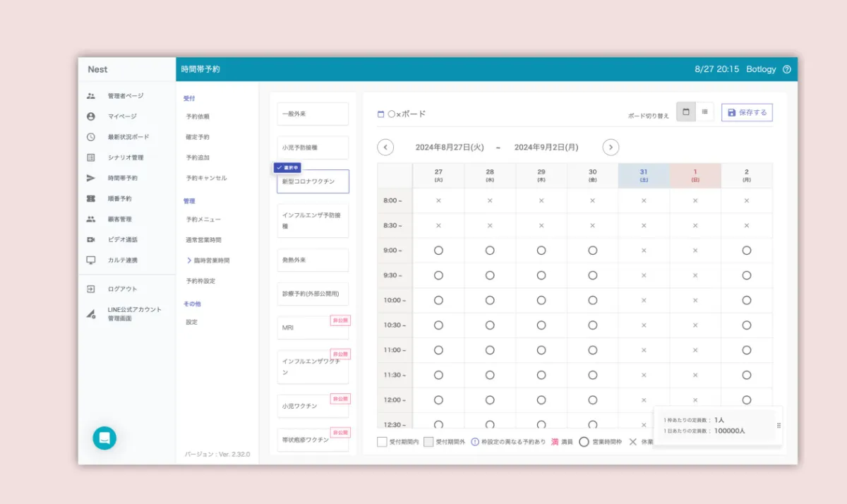
Task: Click the ビデオ通話 camera icon
Action: pyautogui.click(x=91, y=239)
